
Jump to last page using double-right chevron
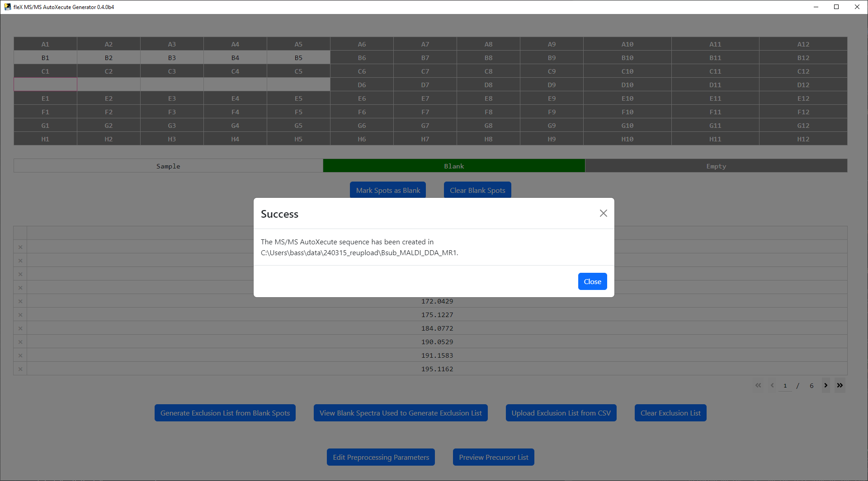pos(840,386)
